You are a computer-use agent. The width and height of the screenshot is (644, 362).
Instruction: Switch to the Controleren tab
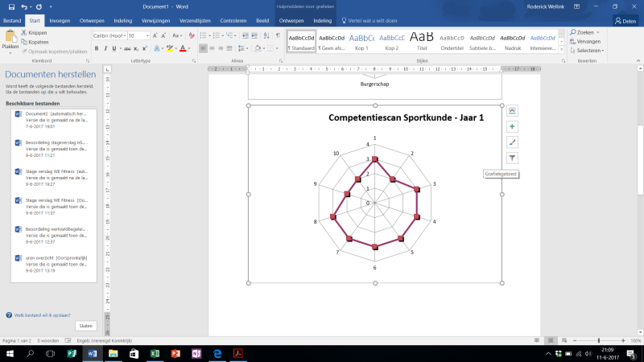(x=233, y=21)
